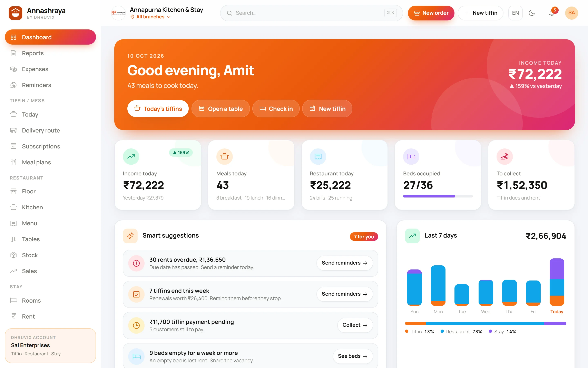The width and height of the screenshot is (588, 368).
Task: Open the Menu page in sidebar
Action: coord(50,223)
